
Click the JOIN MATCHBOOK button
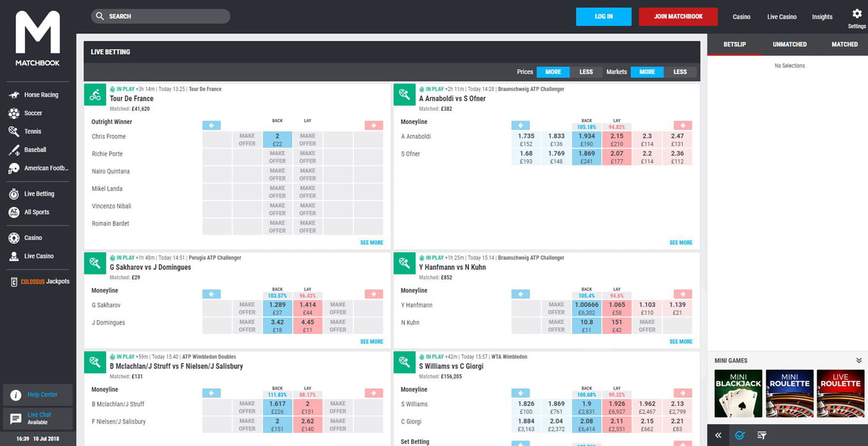678,17
